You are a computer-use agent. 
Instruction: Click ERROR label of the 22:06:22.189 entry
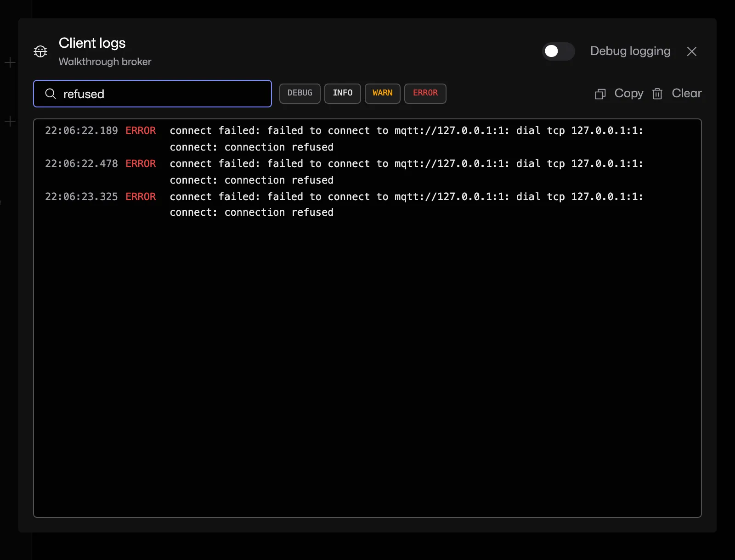point(141,130)
